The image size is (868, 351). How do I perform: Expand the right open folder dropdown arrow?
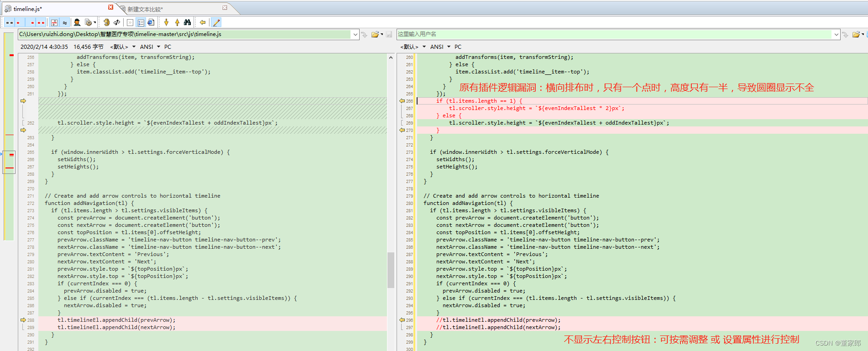tap(863, 35)
